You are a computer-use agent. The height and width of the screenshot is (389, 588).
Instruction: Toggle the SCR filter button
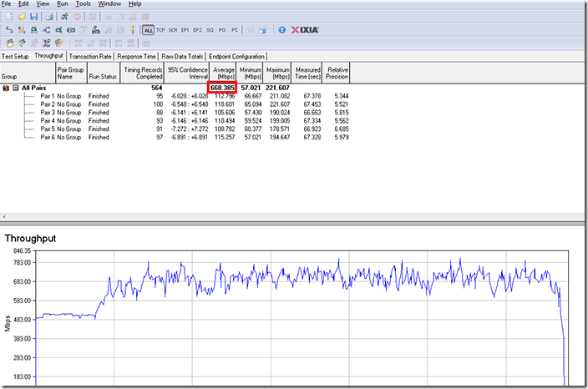click(x=173, y=30)
